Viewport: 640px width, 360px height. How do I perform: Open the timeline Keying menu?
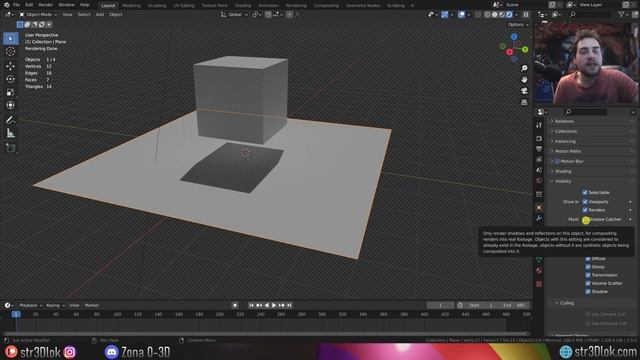point(55,305)
